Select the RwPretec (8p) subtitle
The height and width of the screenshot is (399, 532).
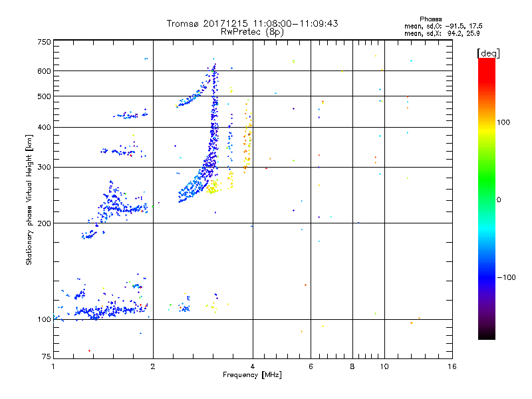click(252, 32)
